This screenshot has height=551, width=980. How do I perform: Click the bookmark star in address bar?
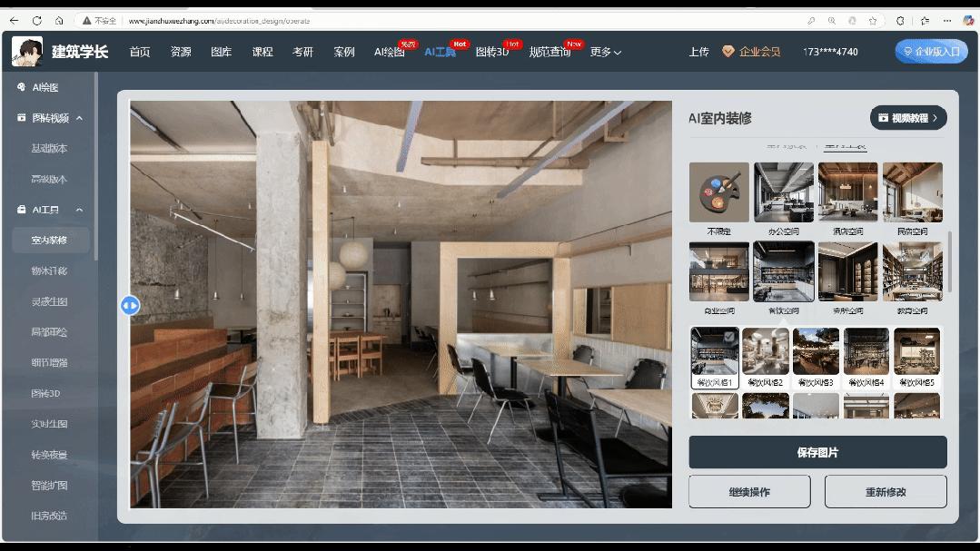(x=873, y=21)
